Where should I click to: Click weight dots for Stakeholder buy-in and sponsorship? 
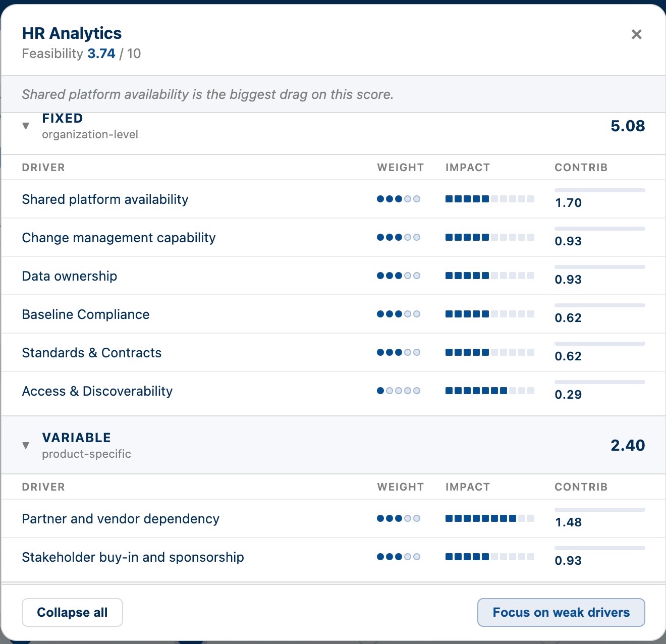399,557
